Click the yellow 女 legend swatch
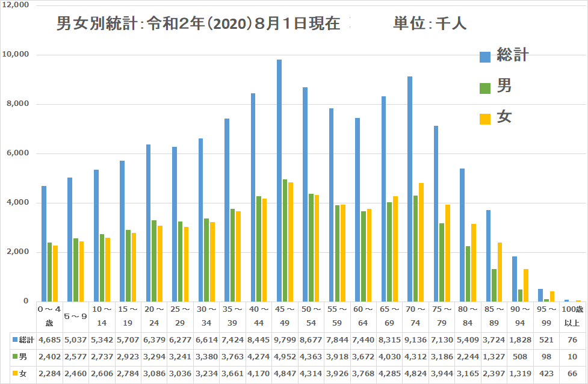This screenshot has width=588, height=384. pos(485,119)
